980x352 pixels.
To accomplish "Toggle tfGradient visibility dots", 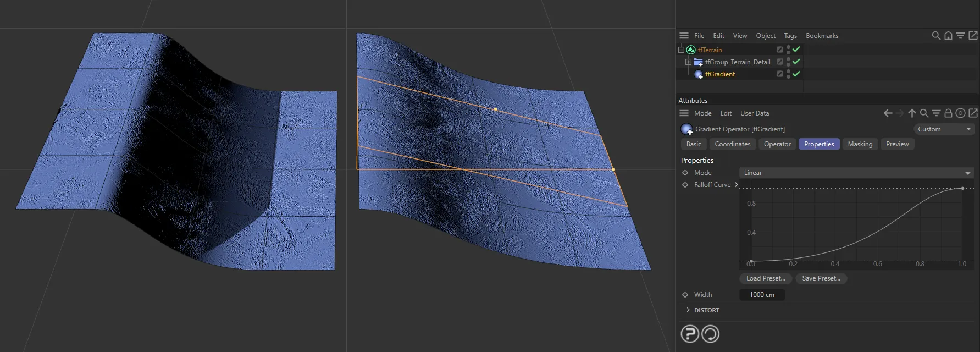I will click(788, 74).
